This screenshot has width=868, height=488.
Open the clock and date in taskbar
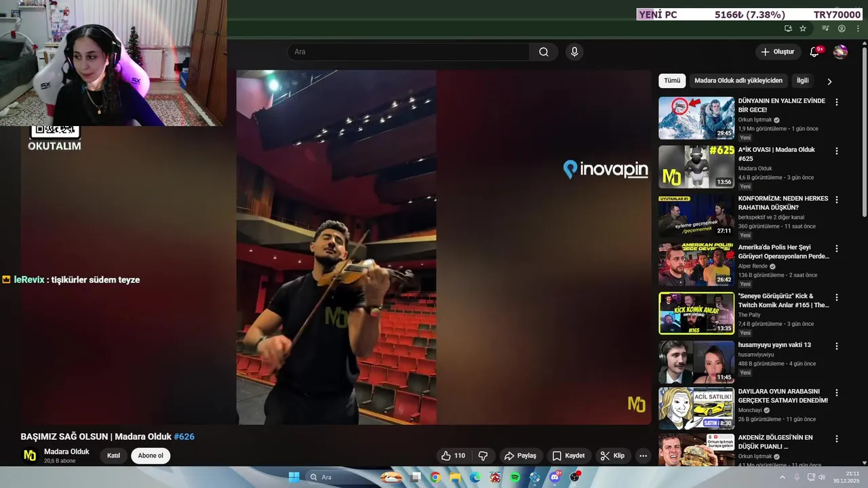pos(846,477)
